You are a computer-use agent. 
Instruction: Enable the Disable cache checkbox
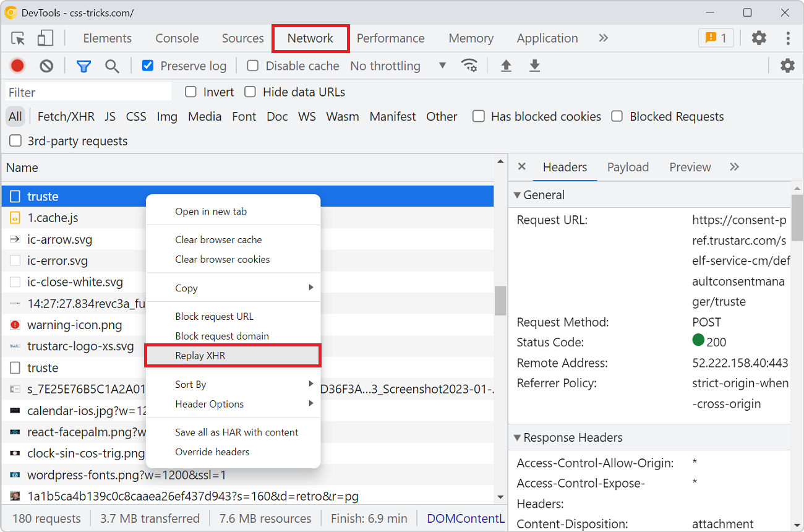(x=252, y=66)
